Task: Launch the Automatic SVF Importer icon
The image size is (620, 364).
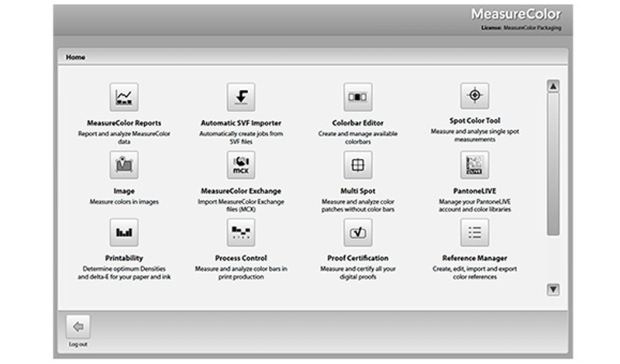Action: click(241, 97)
